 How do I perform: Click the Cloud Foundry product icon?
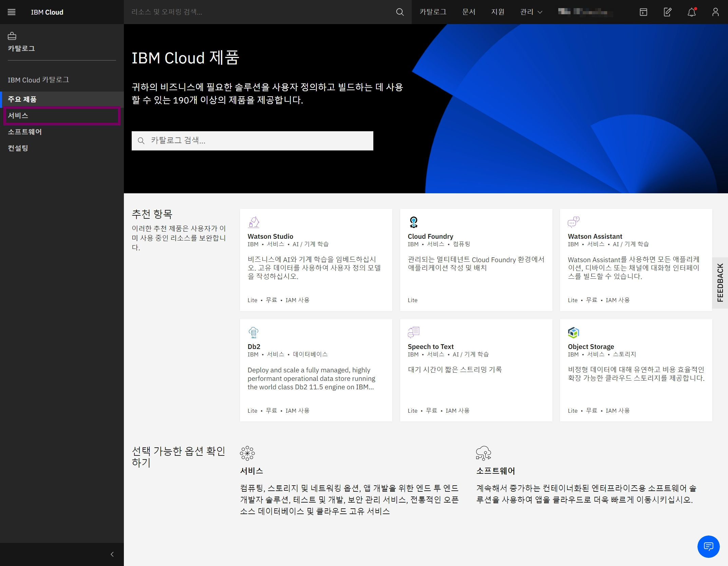click(x=413, y=222)
